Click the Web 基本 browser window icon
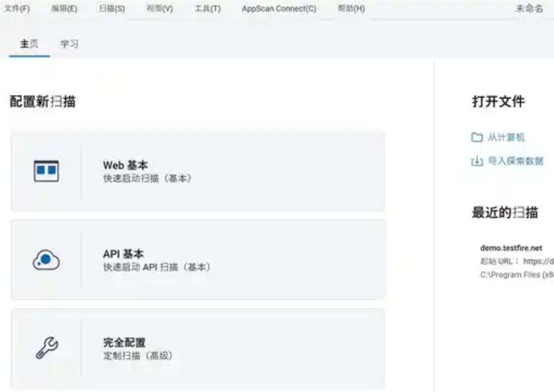The width and height of the screenshot is (554, 392). click(x=46, y=171)
